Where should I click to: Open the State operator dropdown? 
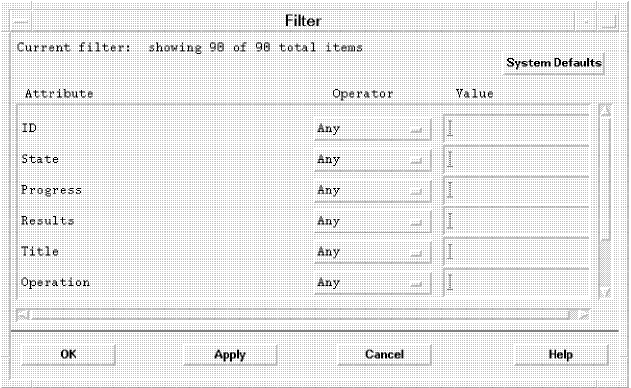click(373, 160)
